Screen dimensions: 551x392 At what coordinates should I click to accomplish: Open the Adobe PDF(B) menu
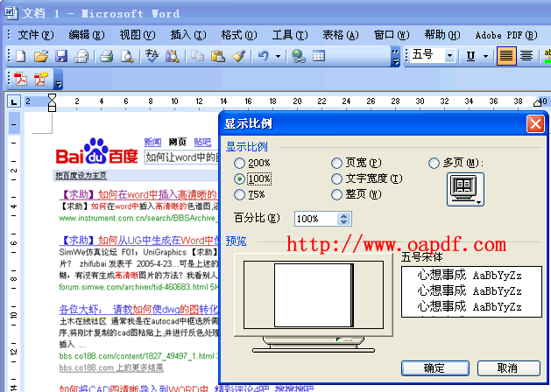point(506,35)
